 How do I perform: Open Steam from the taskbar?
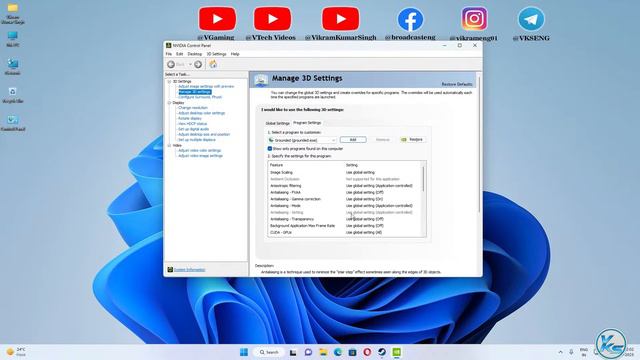pos(382,352)
